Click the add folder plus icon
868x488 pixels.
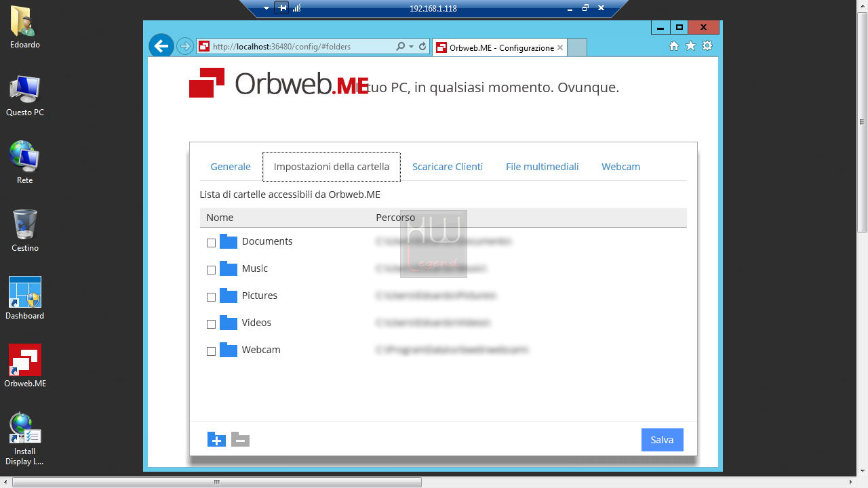(x=216, y=439)
